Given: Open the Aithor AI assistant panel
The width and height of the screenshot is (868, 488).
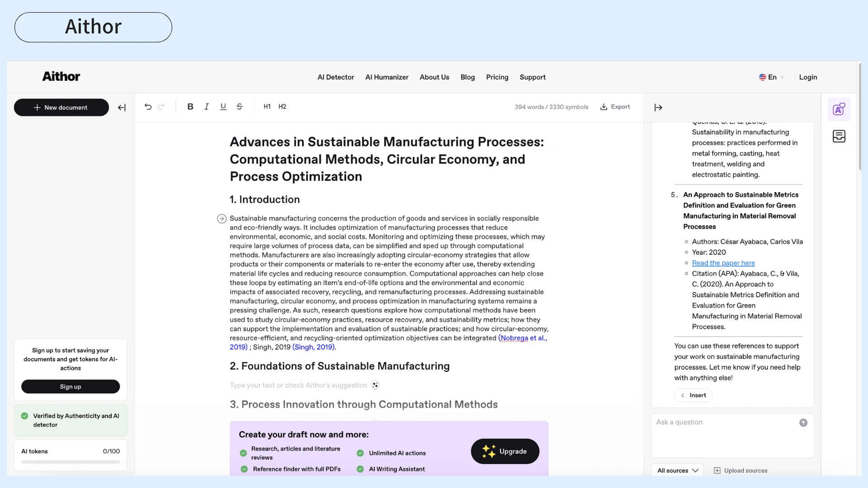Looking at the screenshot, I should coord(839,109).
